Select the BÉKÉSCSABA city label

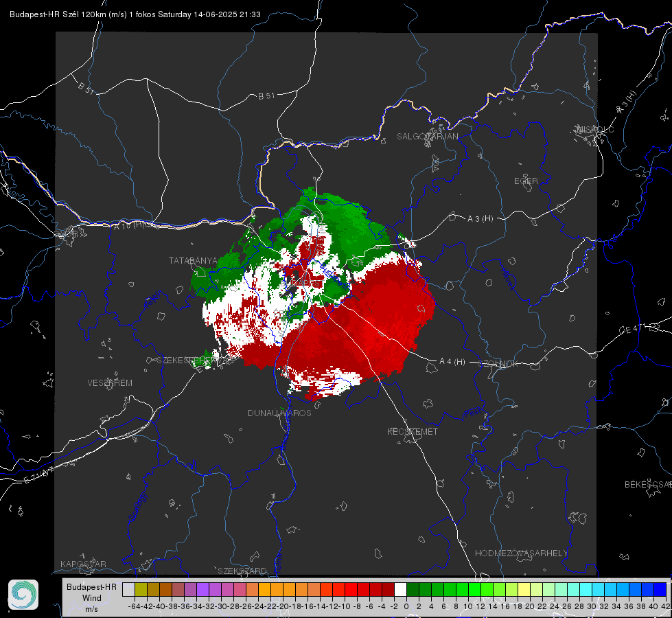pos(648,484)
